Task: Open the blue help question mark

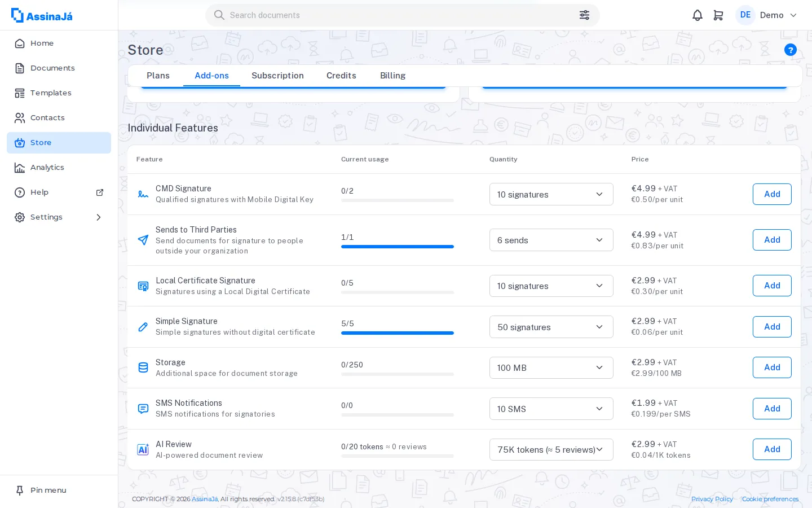Action: click(x=791, y=50)
